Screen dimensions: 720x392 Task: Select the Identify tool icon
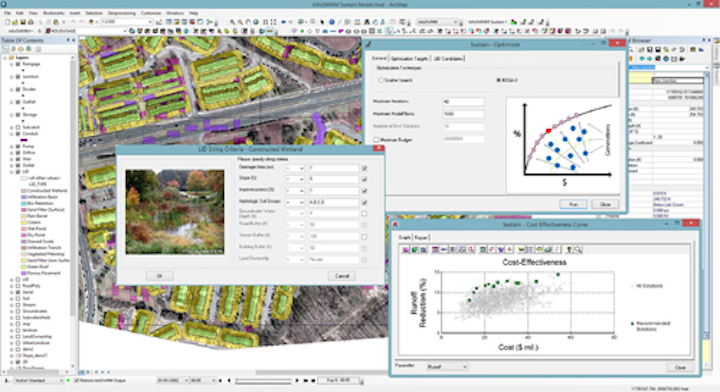click(x=332, y=22)
